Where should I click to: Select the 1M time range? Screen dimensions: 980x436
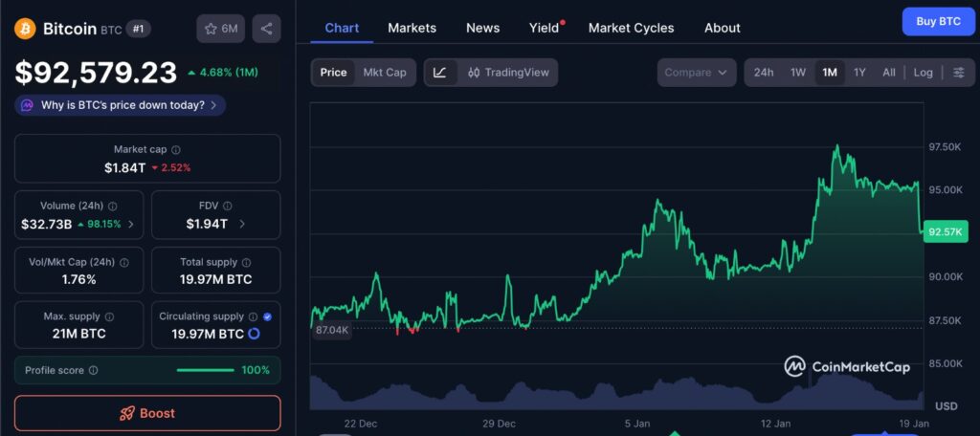pos(830,73)
